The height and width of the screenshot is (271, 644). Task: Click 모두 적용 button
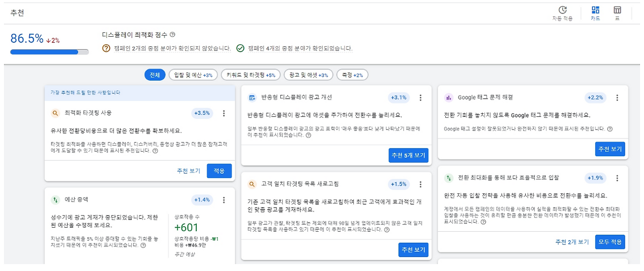610,242
